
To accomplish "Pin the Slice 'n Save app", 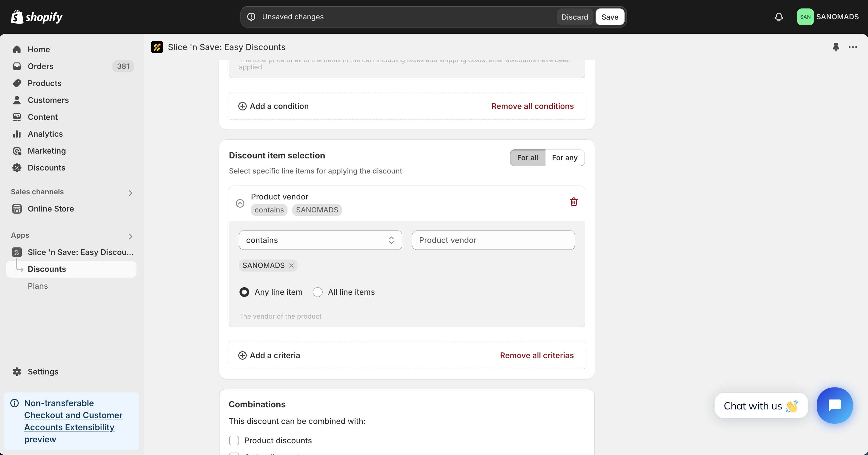I will [836, 47].
